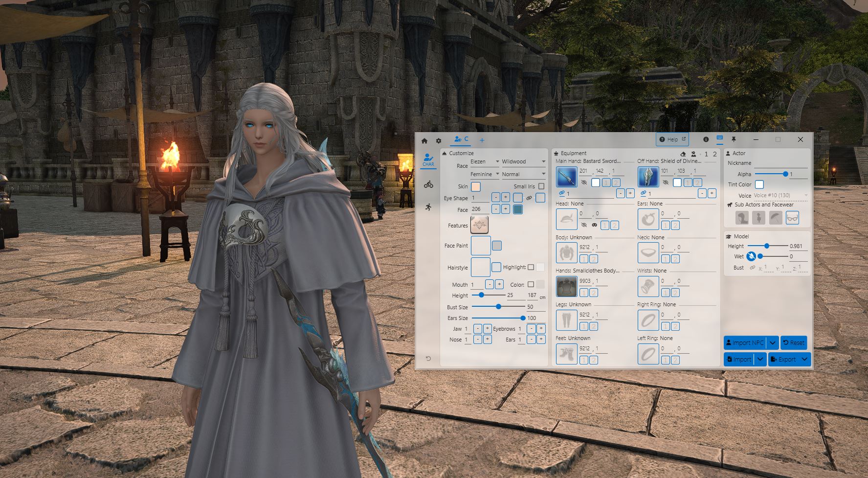868x478 pixels.
Task: Open the Voice #10 dropdown
Action: point(780,195)
